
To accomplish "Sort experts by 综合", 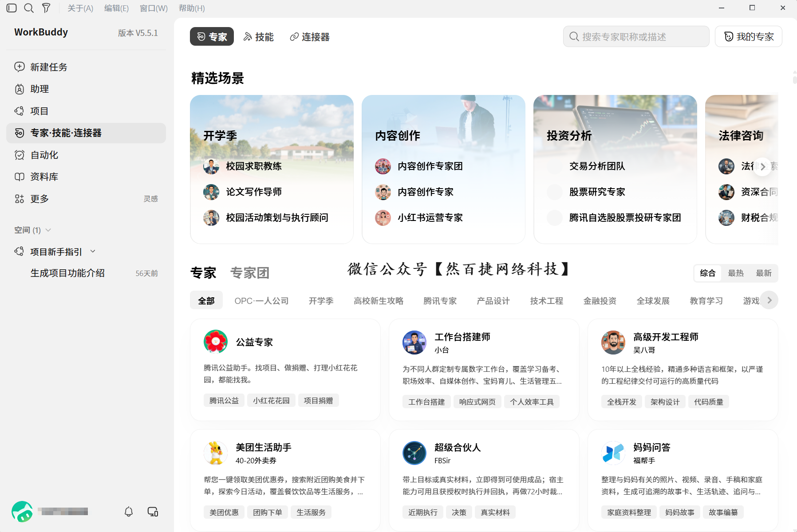I will point(708,273).
